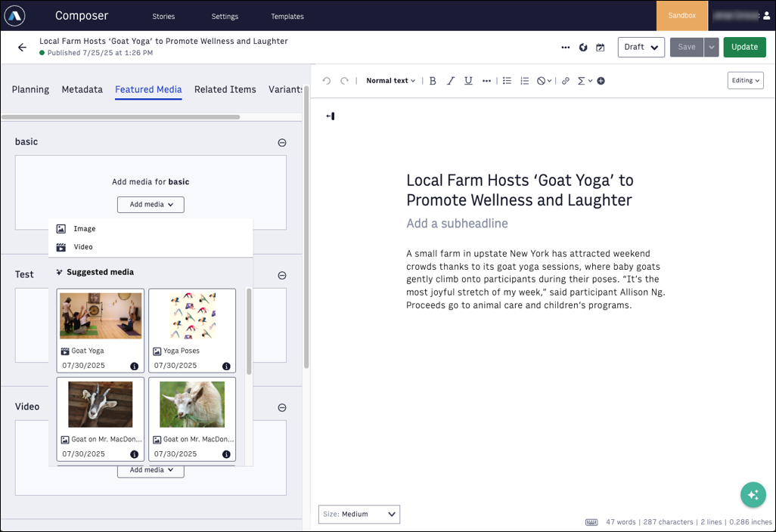
Task: Open Stories in the top navigation
Action: (163, 17)
